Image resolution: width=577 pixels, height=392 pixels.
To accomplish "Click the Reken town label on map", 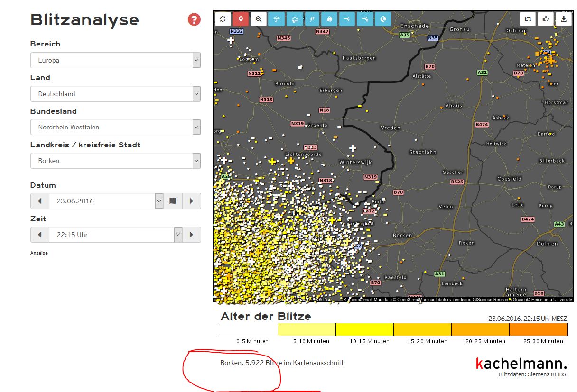I will pyautogui.click(x=466, y=243).
